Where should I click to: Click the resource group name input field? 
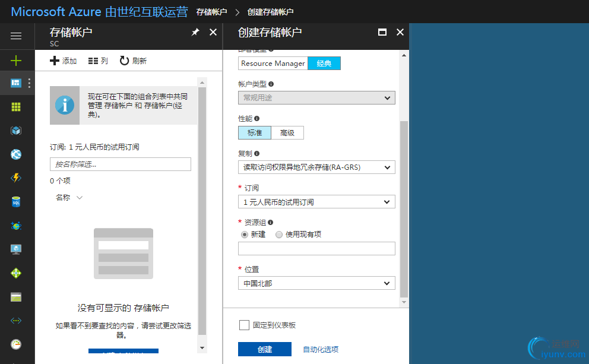pyautogui.click(x=316, y=248)
